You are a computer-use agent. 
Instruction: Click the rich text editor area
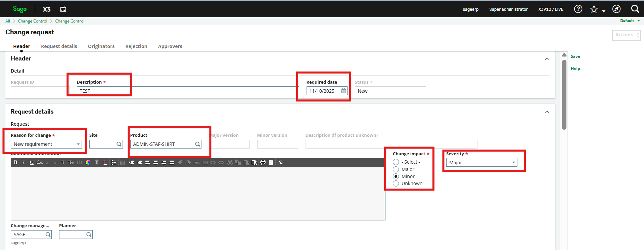(x=198, y=194)
